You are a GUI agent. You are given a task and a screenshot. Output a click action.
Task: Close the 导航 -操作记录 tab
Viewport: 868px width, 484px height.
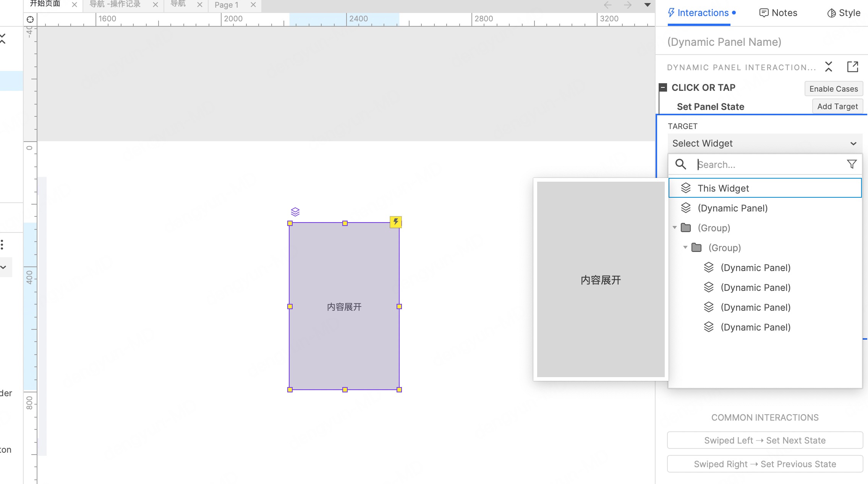pyautogui.click(x=155, y=5)
